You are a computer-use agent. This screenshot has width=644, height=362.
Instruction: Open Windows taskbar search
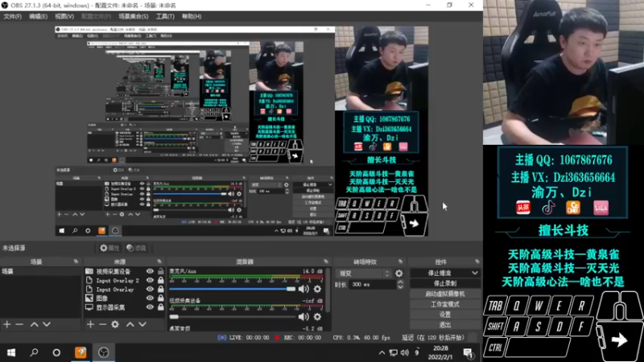click(34, 352)
